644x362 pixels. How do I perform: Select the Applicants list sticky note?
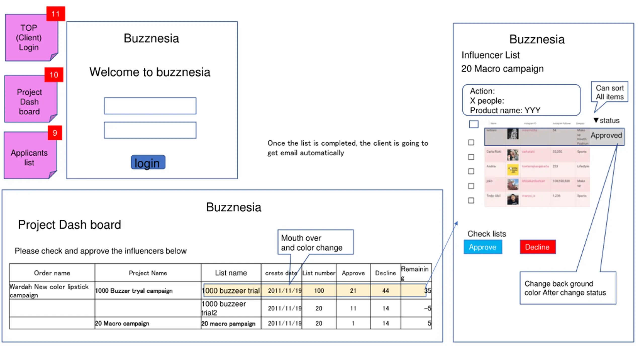pos(30,155)
